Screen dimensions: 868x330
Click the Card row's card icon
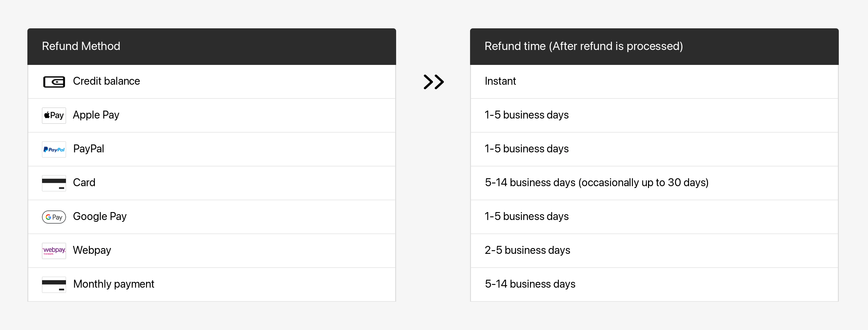click(54, 183)
